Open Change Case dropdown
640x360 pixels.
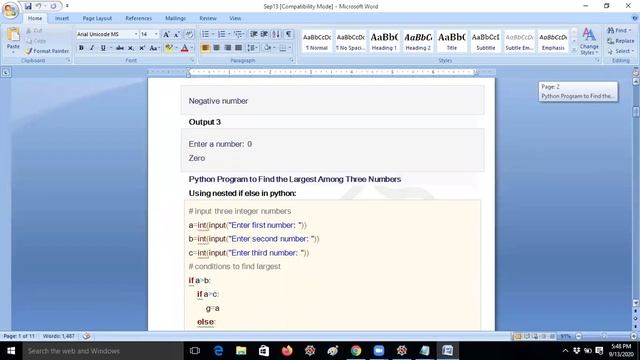(x=154, y=48)
